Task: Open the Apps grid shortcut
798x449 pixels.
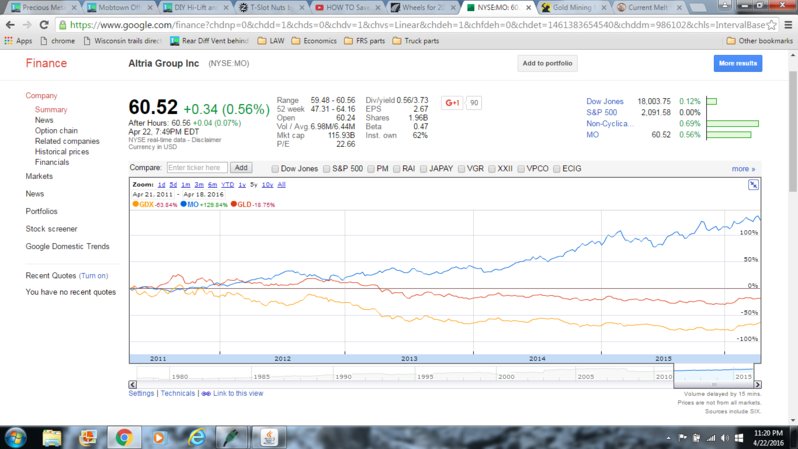Action: (18, 41)
